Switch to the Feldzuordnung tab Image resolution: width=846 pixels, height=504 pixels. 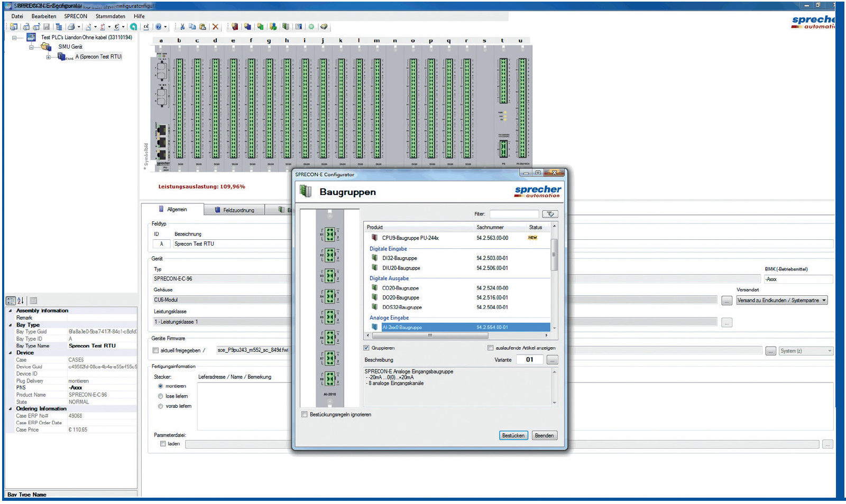(234, 210)
